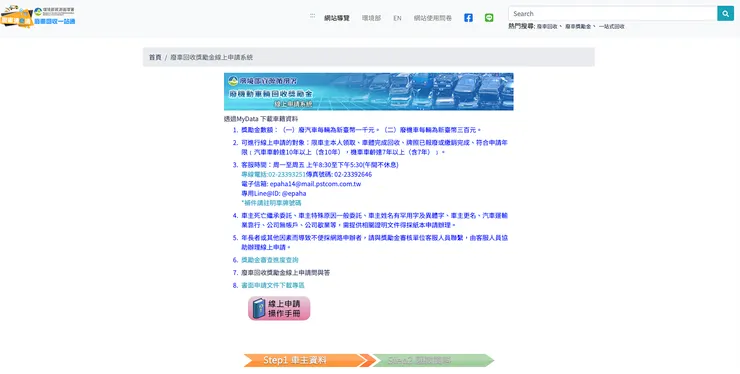Screen dimensions: 740x374
Task: Open 獎勵金審查進度查詢 link
Action: point(270,260)
